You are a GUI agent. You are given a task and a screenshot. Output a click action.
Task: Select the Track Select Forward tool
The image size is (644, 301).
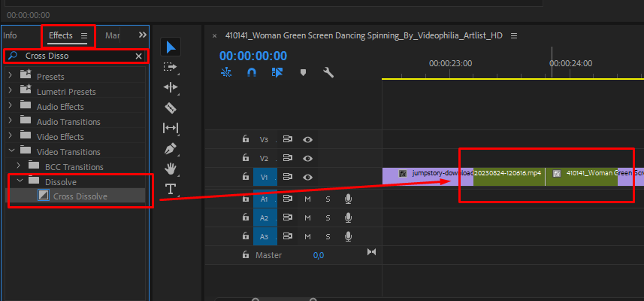pyautogui.click(x=170, y=67)
